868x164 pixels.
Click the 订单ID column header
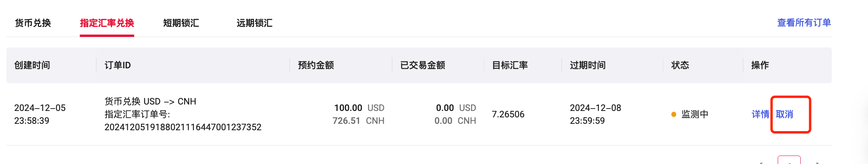pos(118,65)
